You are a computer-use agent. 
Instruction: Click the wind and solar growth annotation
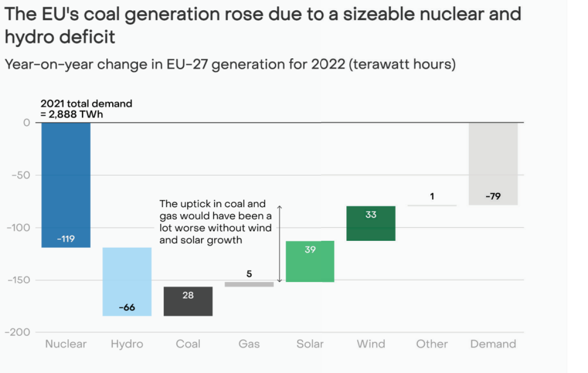coord(216,222)
